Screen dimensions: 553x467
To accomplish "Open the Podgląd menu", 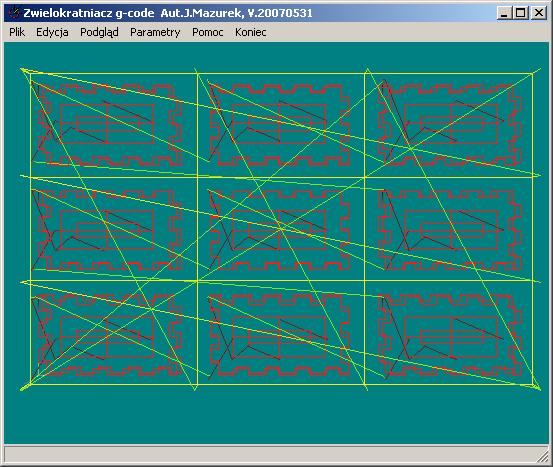I will [99, 32].
